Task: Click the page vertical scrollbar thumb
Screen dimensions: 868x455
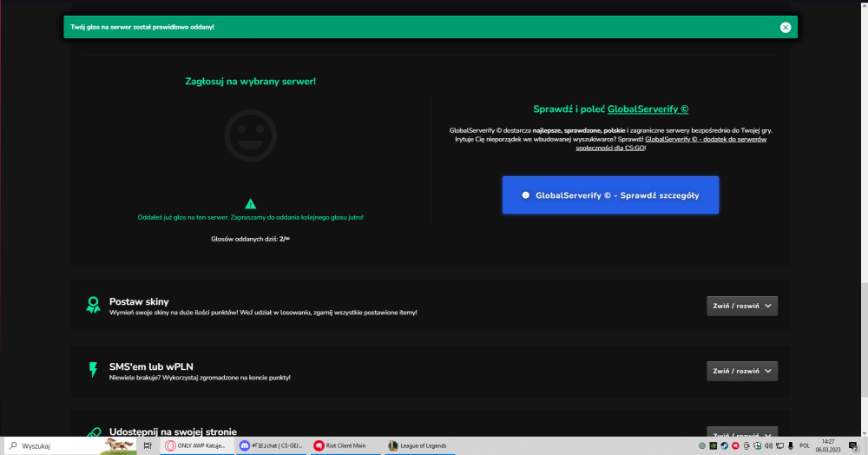Action: (x=865, y=340)
